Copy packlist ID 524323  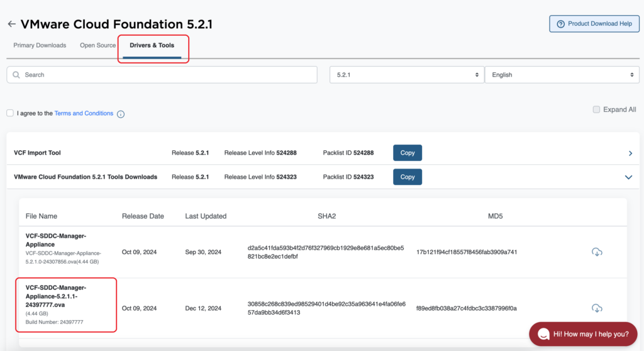(x=408, y=177)
